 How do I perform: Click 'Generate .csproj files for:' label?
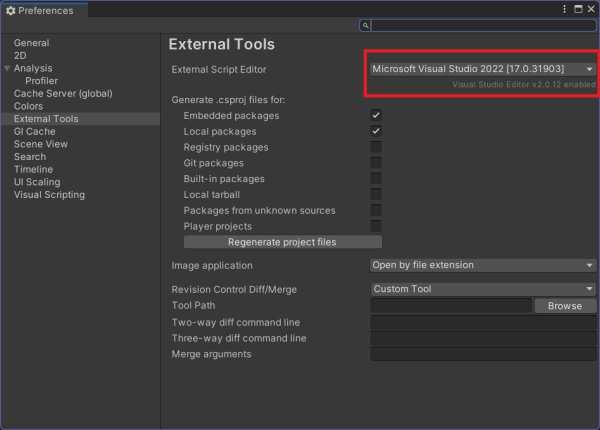(228, 100)
